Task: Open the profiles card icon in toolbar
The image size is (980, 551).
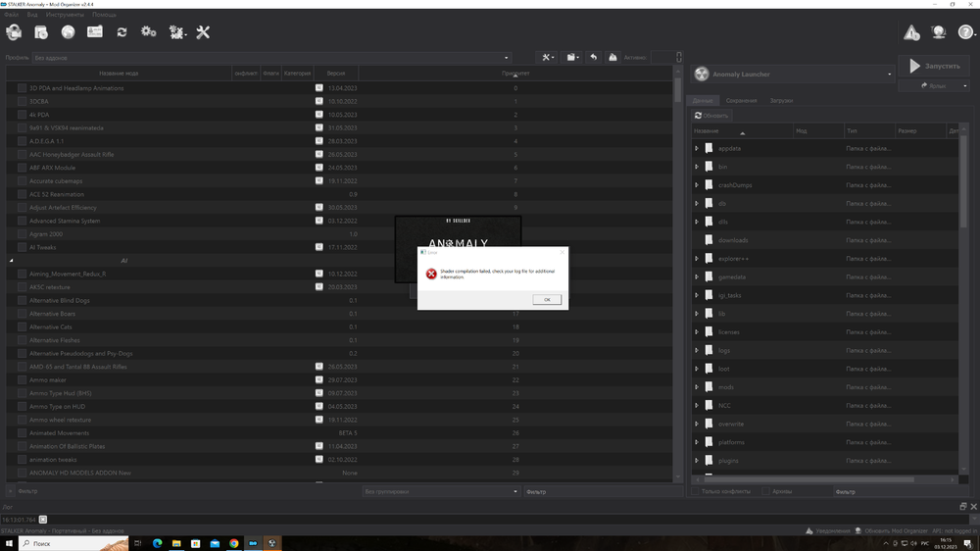Action: pyautogui.click(x=95, y=32)
